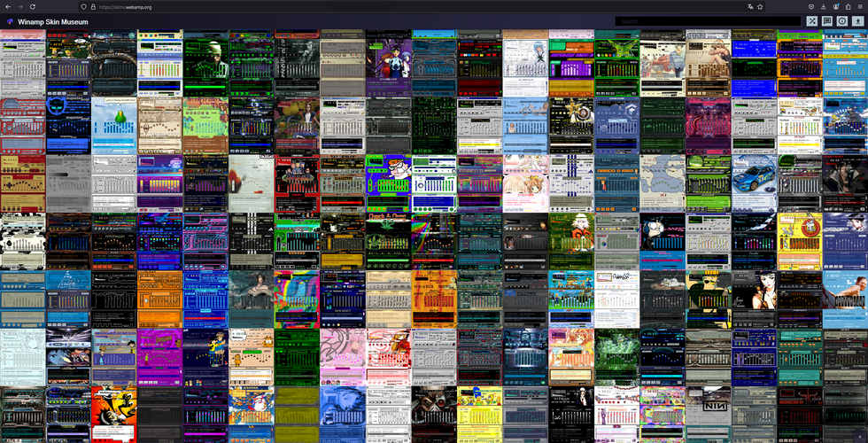Screen dimensions: 868x443
Task: Open the Dexter's Laboratory skin thumbnail
Action: [x=388, y=184]
